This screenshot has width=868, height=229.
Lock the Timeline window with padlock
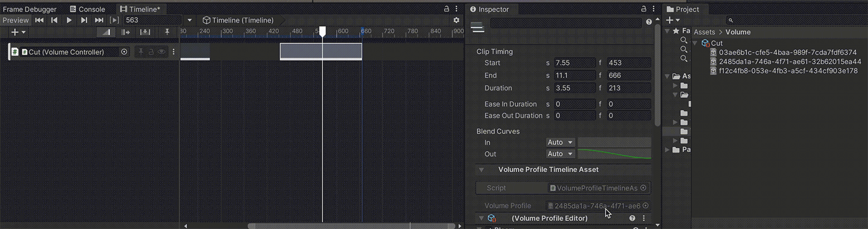click(446, 9)
